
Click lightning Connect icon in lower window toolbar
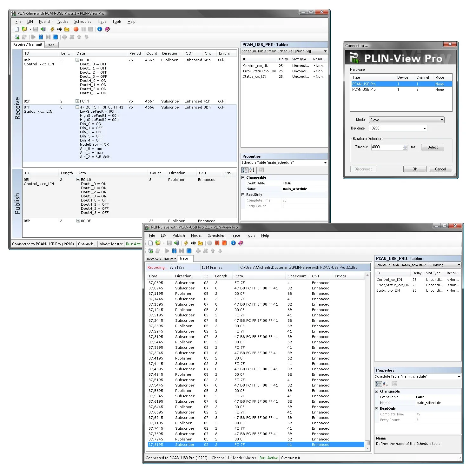click(x=186, y=243)
